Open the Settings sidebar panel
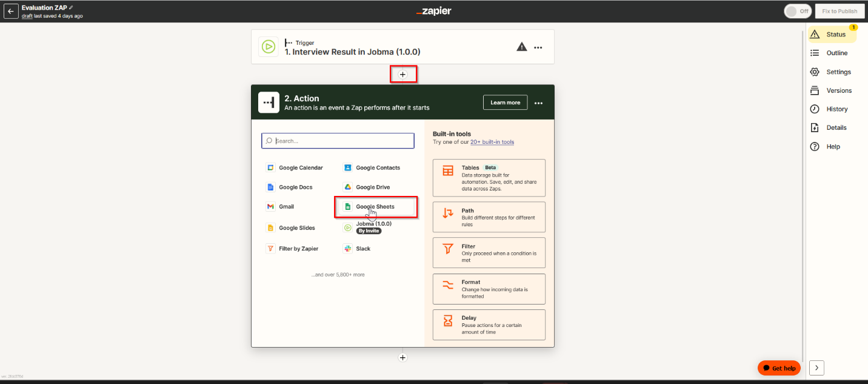 click(x=830, y=72)
